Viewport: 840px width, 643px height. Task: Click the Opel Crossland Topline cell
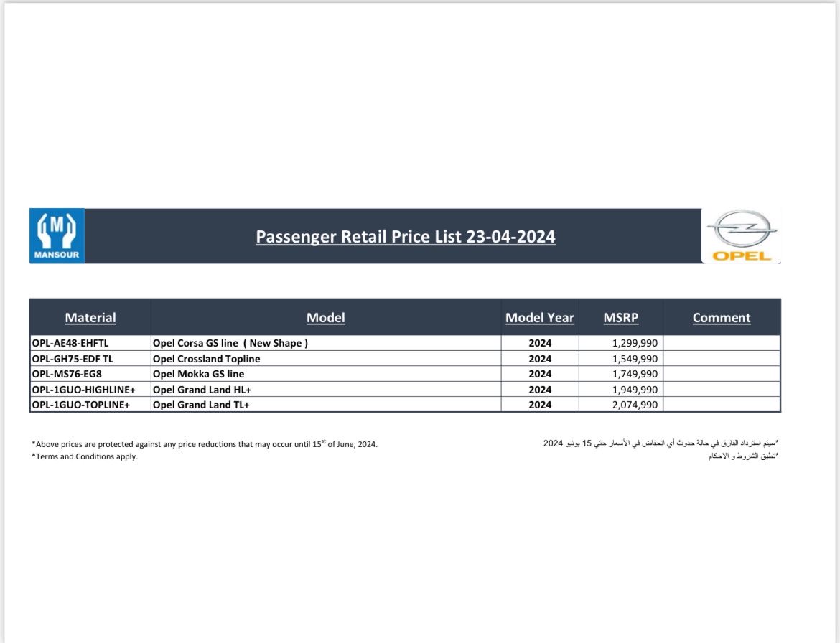[x=207, y=359]
